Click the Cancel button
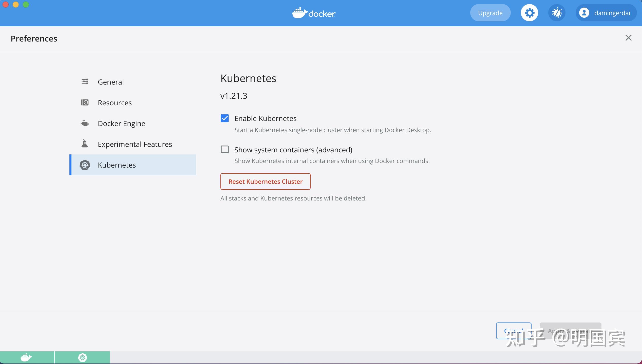The width and height of the screenshot is (642, 364). 513,331
